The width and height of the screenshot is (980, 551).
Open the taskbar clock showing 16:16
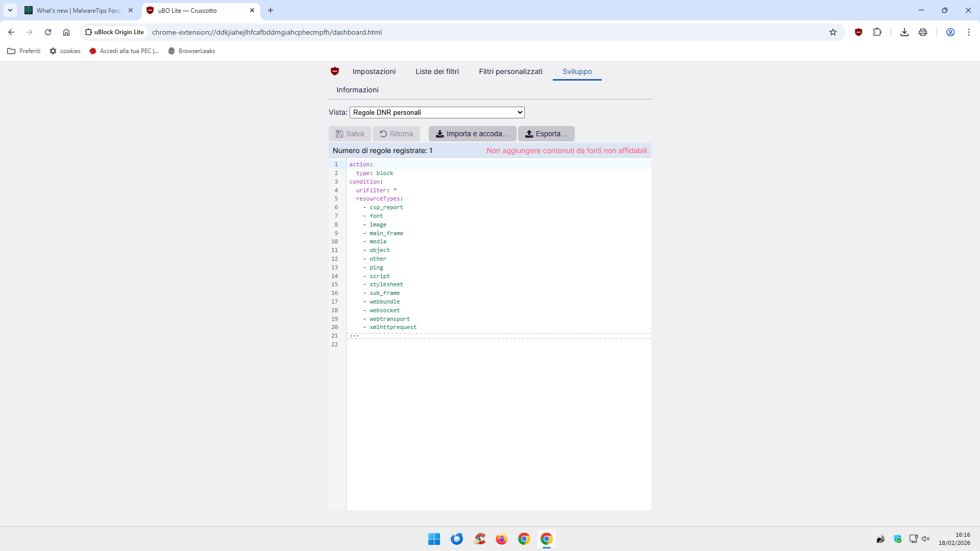tap(954, 539)
